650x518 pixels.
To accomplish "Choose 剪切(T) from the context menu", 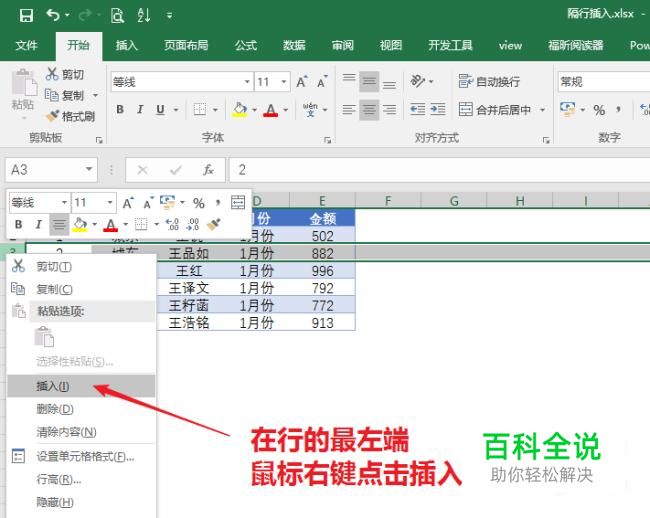I will 81,267.
